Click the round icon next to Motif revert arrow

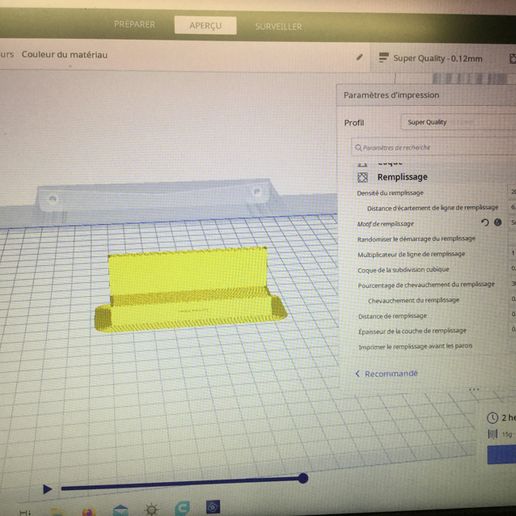pos(498,222)
